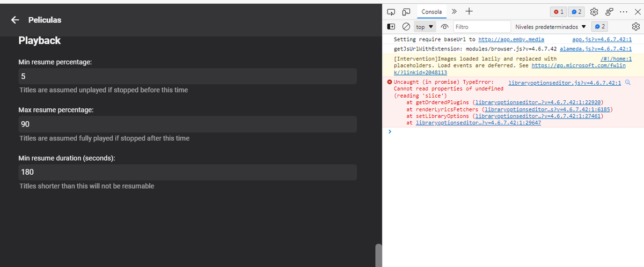Edit the Min resume percentage field
Viewport: 644px width, 267px height.
pyautogui.click(x=187, y=76)
